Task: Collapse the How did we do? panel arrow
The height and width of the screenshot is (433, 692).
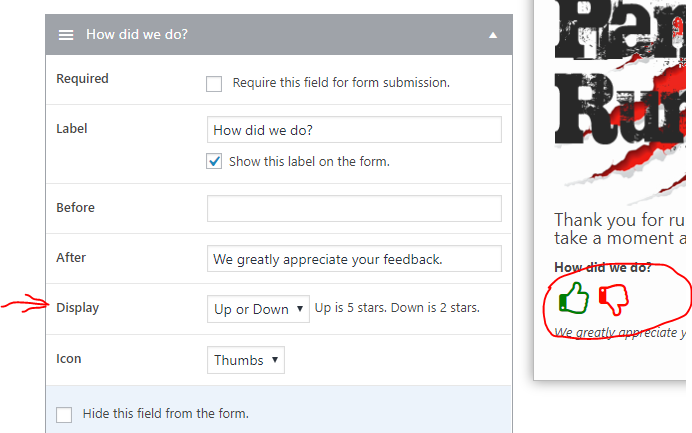Action: [x=493, y=35]
